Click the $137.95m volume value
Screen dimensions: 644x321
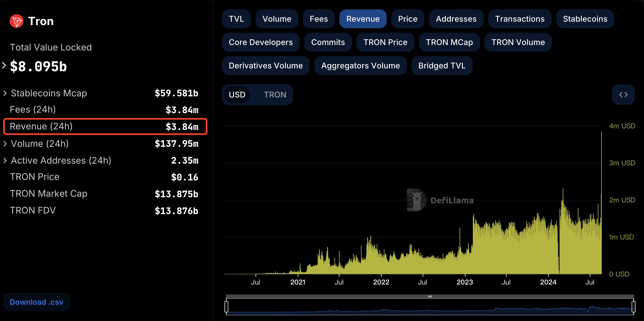pos(176,144)
